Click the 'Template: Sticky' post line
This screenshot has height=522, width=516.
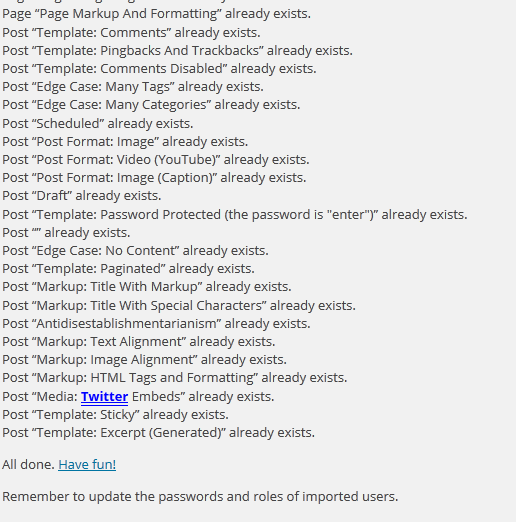115,415
